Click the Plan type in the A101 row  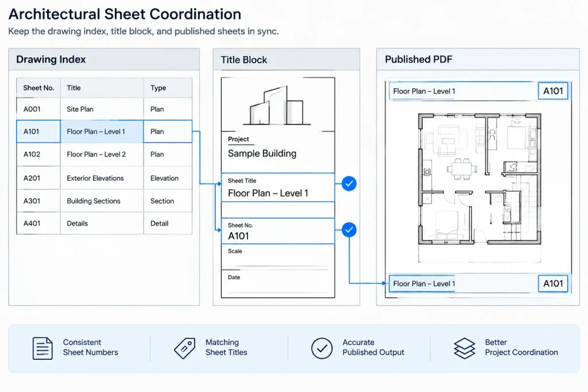click(168, 131)
